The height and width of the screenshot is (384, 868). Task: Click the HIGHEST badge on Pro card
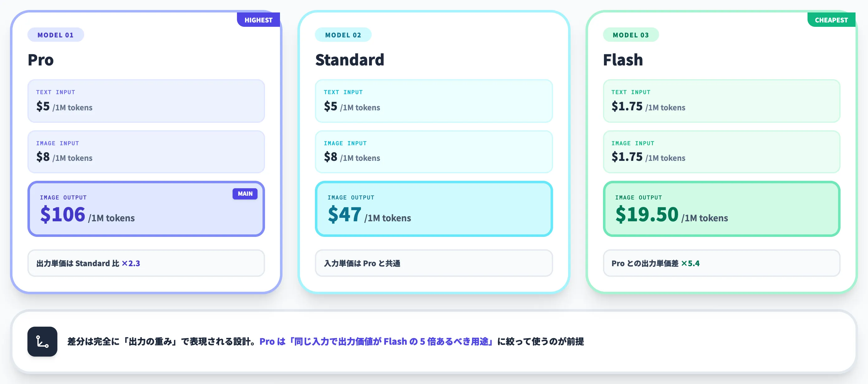pos(258,20)
